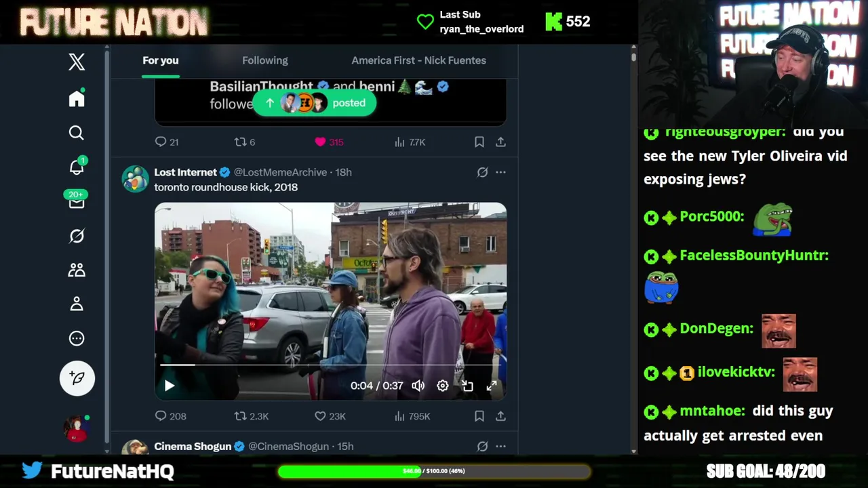The height and width of the screenshot is (488, 868).
Task: Click chat username DonDegen
Action: [x=716, y=329]
